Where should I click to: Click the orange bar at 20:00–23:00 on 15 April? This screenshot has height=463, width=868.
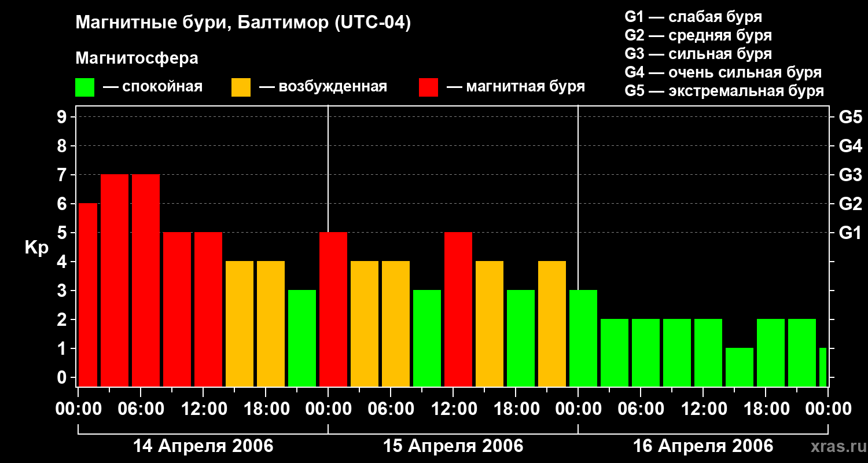click(x=552, y=324)
